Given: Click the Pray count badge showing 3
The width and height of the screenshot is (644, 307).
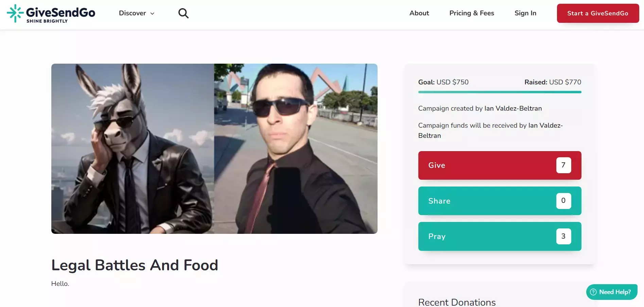Looking at the screenshot, I should click(563, 236).
